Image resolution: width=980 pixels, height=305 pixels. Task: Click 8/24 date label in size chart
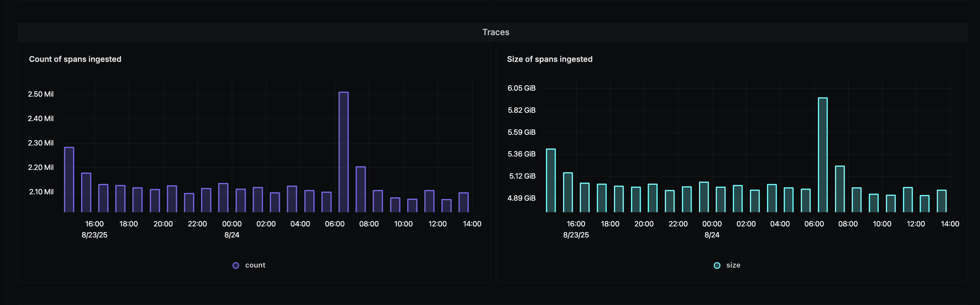pyautogui.click(x=712, y=235)
